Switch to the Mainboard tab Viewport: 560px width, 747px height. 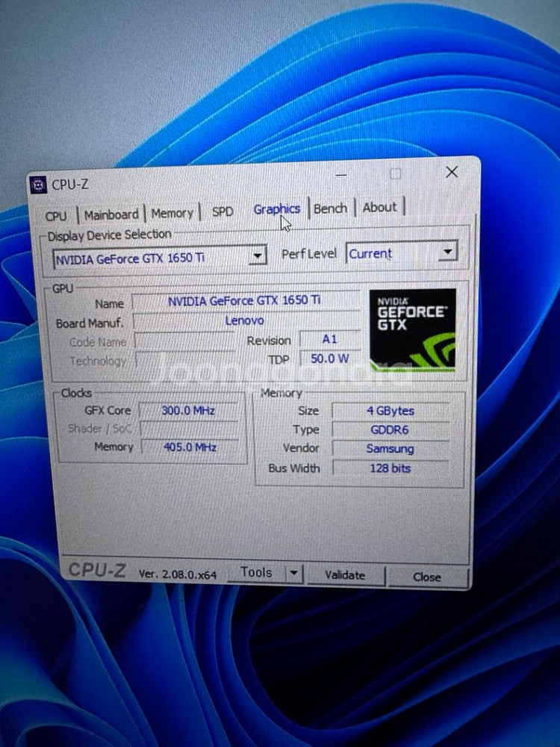click(111, 215)
